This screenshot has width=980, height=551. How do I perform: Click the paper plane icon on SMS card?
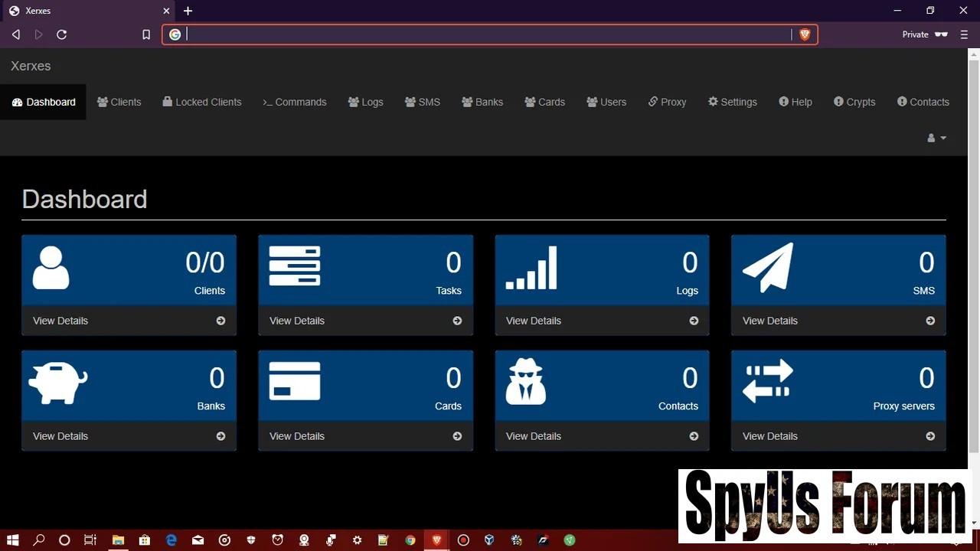point(768,268)
